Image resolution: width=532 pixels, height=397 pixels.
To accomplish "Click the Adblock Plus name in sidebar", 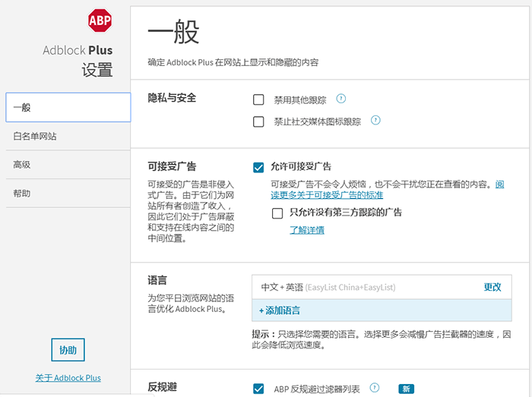I will click(x=78, y=50).
